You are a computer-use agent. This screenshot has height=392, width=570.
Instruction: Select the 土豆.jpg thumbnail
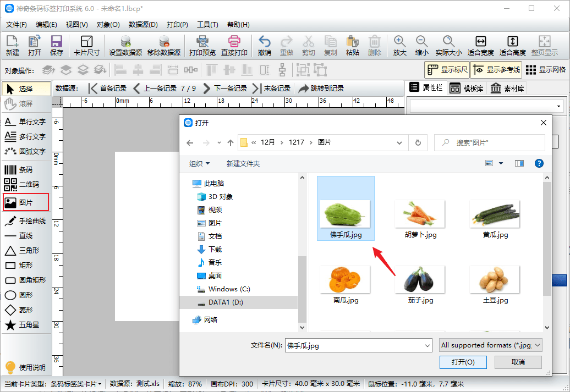coord(494,279)
